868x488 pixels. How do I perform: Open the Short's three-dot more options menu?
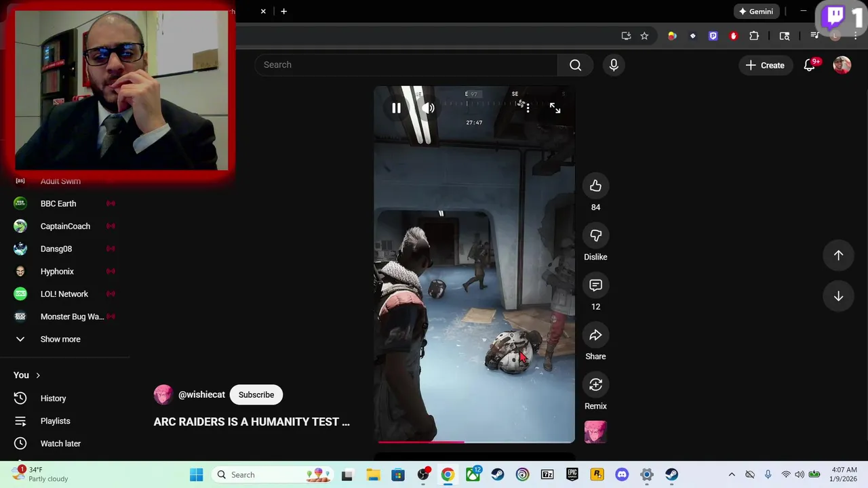pos(528,108)
